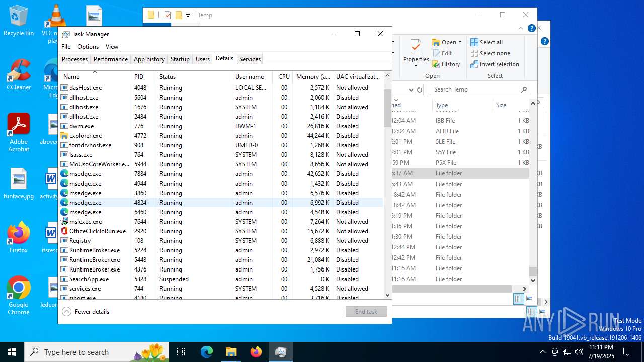Click Invert selection in Explorer ribbon
Viewport: 644px width, 362px height.
tap(495, 64)
